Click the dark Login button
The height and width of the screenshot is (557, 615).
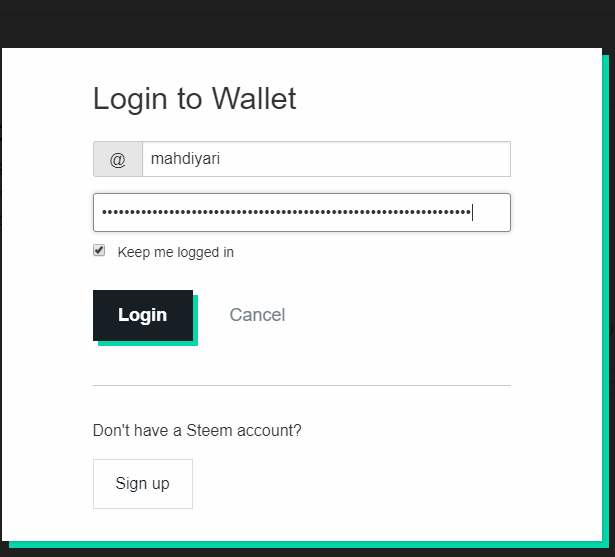tap(143, 315)
